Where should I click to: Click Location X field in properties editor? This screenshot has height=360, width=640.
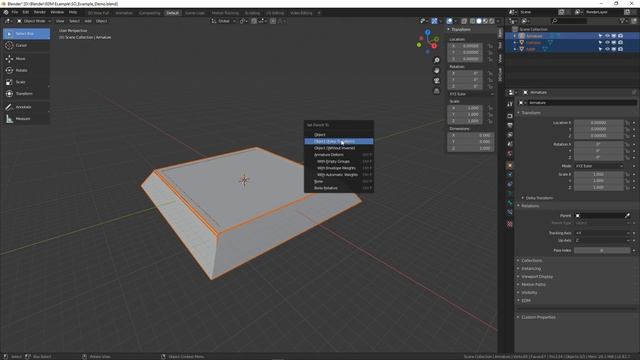click(x=599, y=122)
